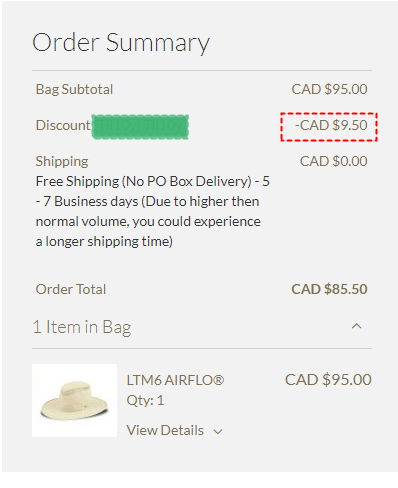Click the Bag Subtotal label
This screenshot has height=488, width=398.
coord(74,89)
